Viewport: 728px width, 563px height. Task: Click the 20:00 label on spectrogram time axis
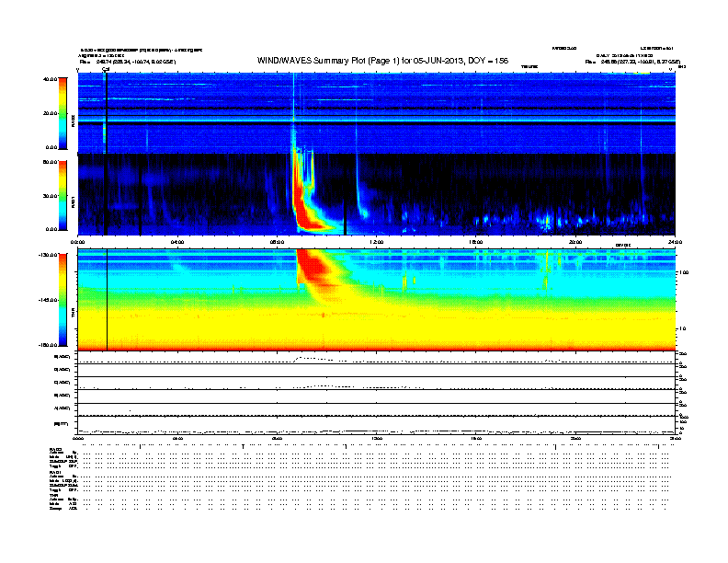[x=575, y=242]
